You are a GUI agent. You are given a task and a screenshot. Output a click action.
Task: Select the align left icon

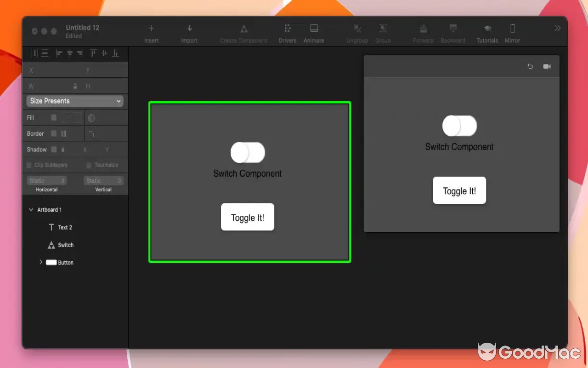(59, 53)
